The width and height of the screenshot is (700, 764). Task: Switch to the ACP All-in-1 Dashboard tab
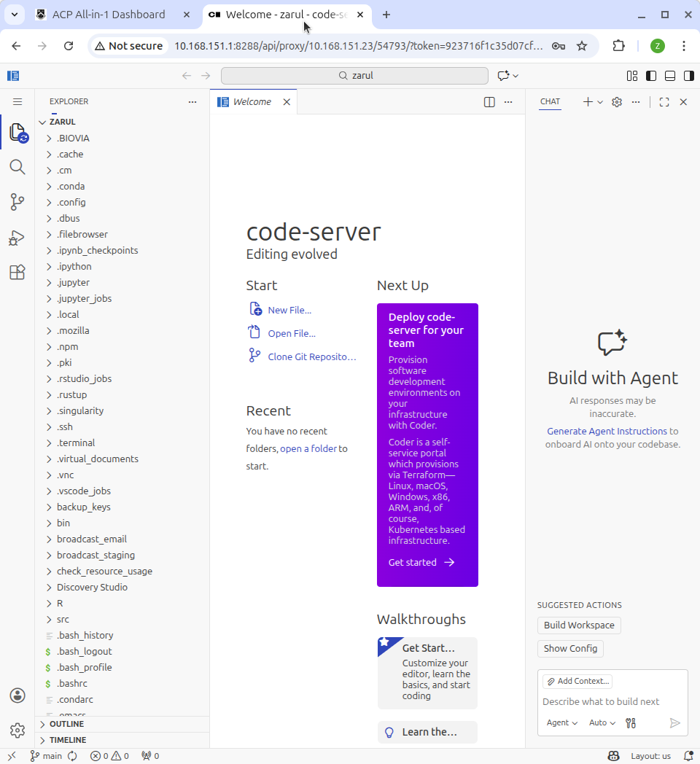click(x=108, y=15)
